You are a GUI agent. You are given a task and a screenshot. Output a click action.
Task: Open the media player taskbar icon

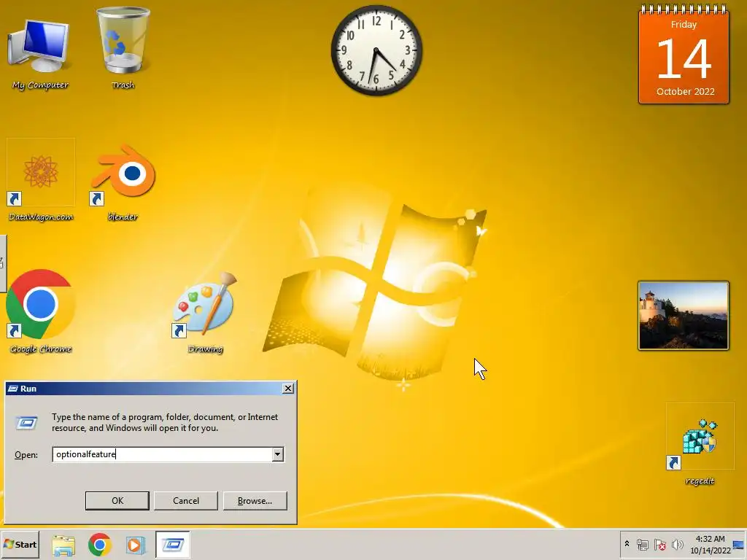135,545
